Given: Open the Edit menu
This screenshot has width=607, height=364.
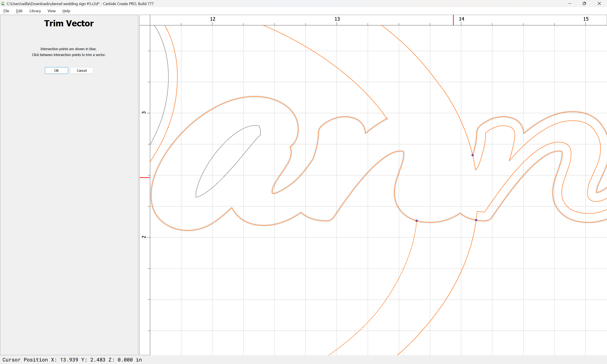Looking at the screenshot, I should (x=19, y=11).
